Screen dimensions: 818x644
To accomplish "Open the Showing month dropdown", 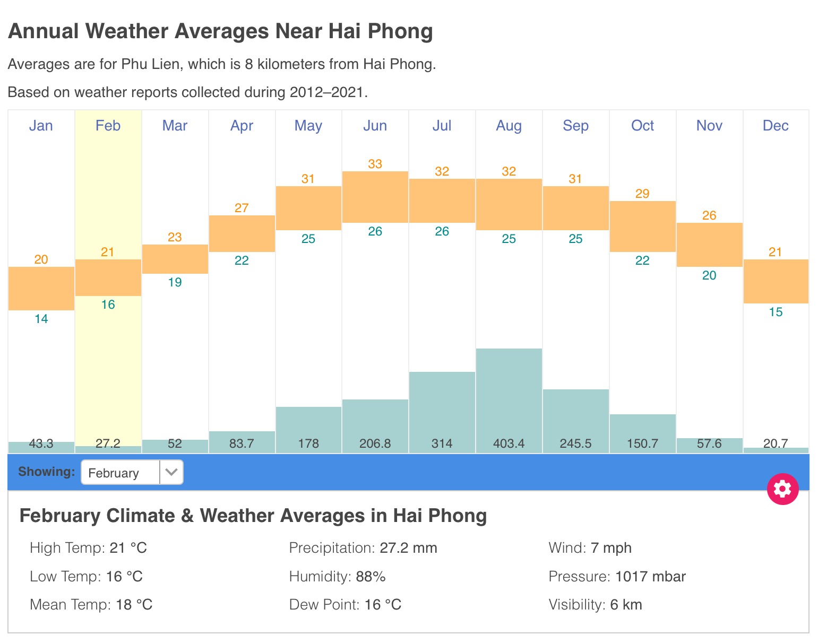I will (131, 472).
